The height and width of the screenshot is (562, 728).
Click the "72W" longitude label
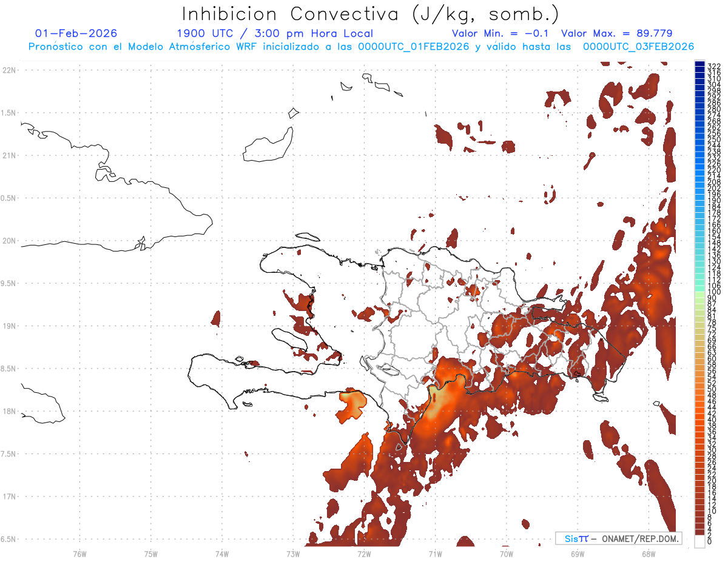click(x=364, y=553)
